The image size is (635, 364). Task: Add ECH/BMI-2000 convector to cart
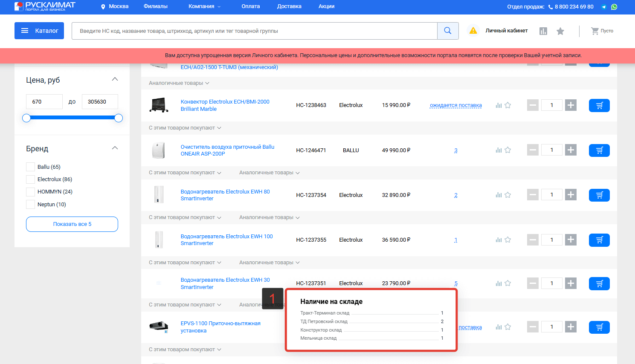click(x=599, y=105)
